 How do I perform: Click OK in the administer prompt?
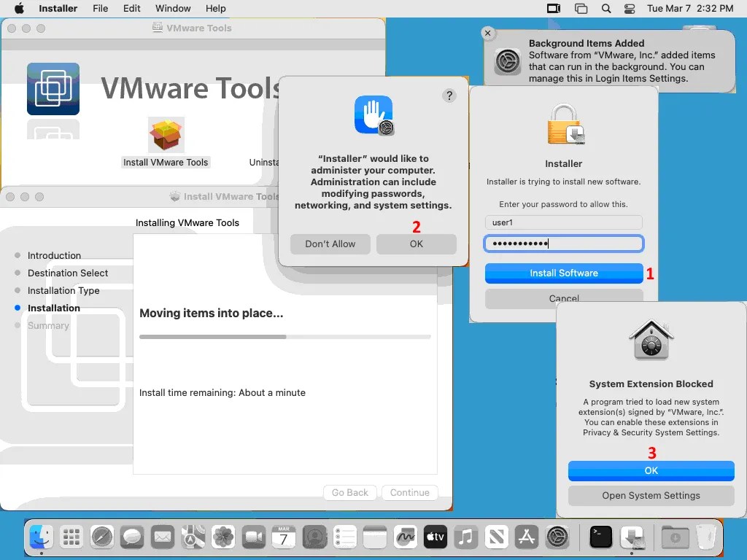tap(417, 244)
